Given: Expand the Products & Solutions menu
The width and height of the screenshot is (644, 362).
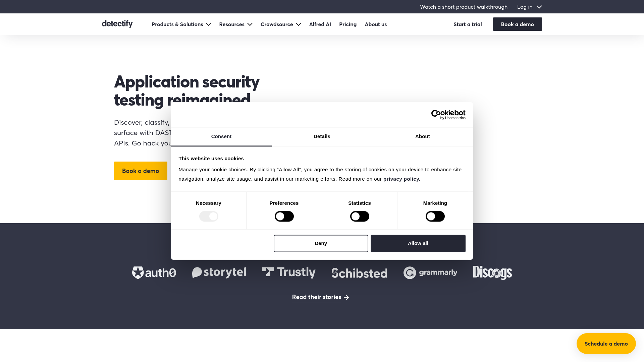Looking at the screenshot, I should 181,24.
